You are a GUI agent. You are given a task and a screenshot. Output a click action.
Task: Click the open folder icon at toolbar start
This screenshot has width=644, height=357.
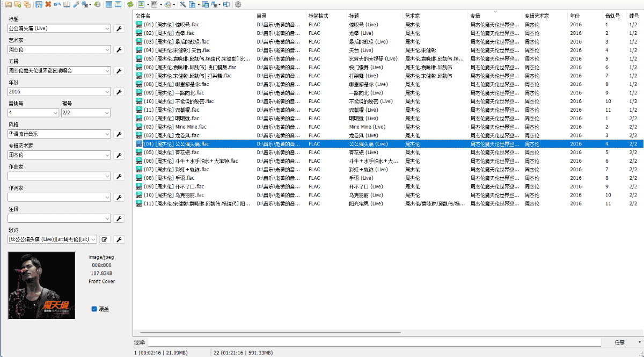coord(8,4)
